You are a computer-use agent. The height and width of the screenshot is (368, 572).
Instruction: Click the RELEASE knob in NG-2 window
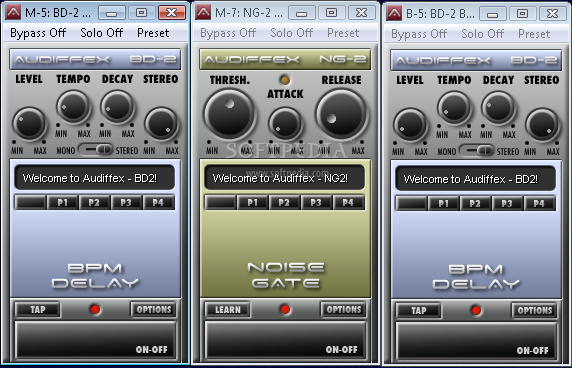[341, 114]
